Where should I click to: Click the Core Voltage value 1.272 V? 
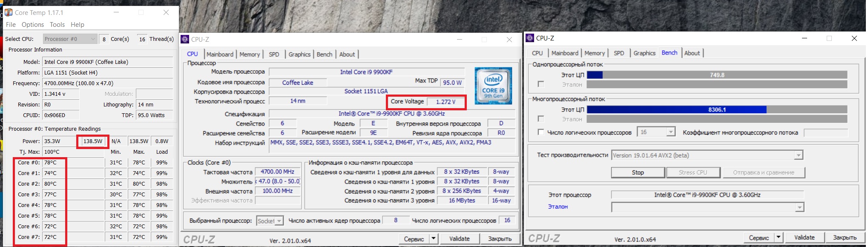click(445, 102)
